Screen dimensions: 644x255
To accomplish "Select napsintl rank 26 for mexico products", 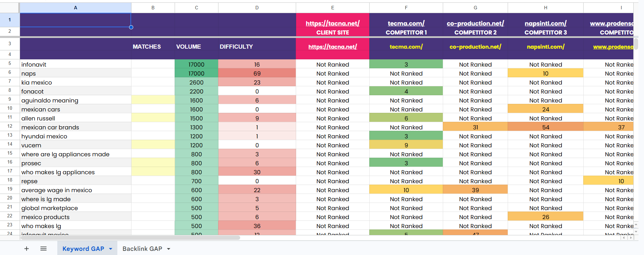I will click(x=546, y=217).
